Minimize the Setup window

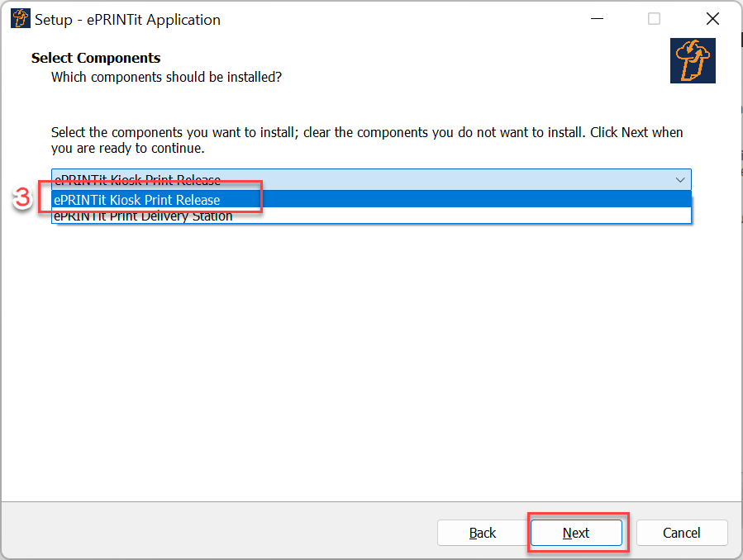597,19
